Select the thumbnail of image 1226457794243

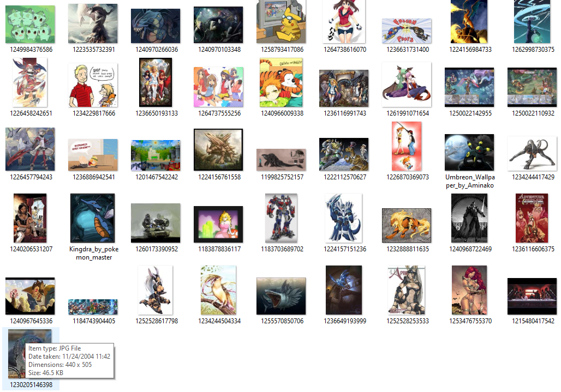pos(31,149)
